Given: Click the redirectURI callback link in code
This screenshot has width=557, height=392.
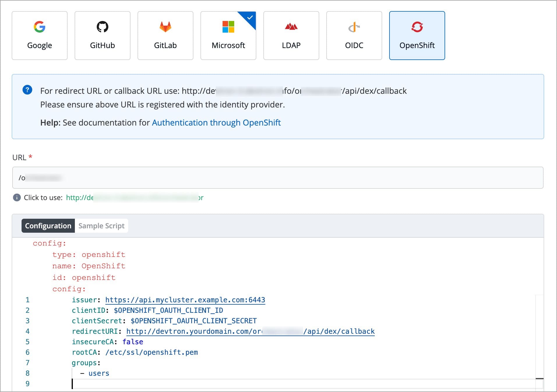Looking at the screenshot, I should pyautogui.click(x=250, y=331).
